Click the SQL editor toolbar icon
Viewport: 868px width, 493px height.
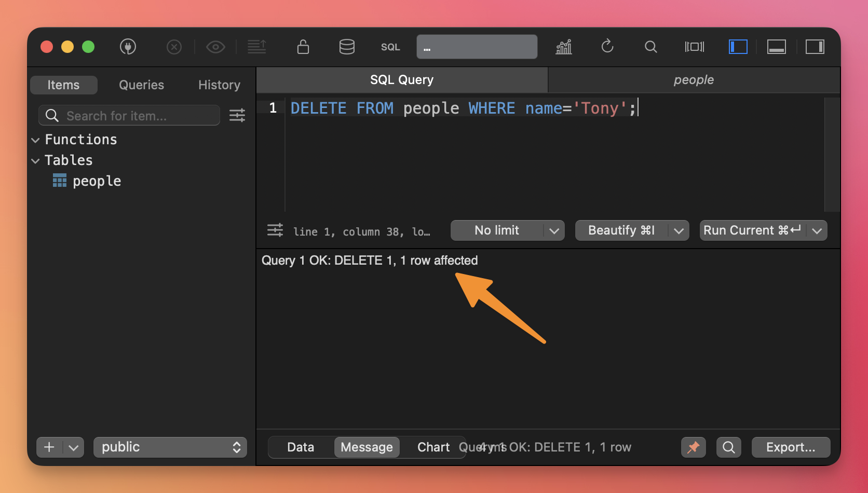point(390,47)
